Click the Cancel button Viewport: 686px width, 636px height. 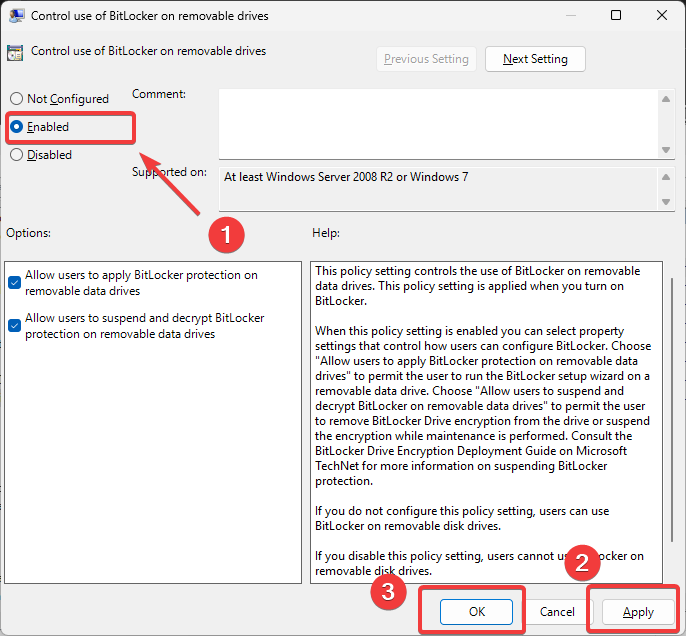point(557,612)
